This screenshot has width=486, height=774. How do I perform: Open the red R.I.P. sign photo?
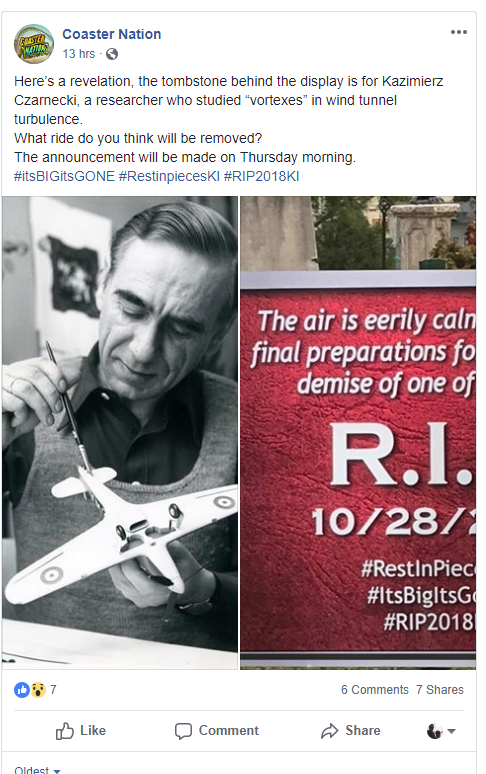click(358, 432)
